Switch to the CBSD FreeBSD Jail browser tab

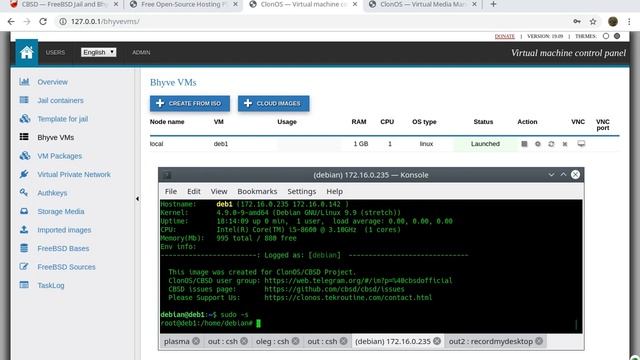pyautogui.click(x=63, y=4)
